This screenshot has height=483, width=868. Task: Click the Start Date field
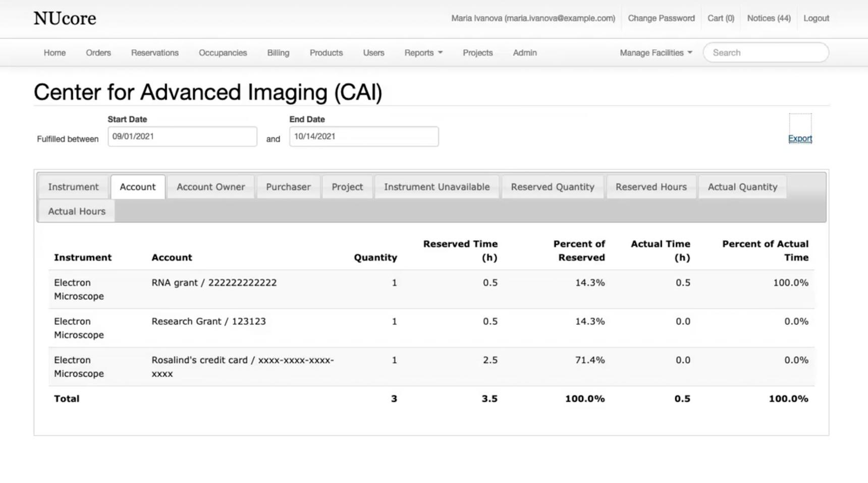click(182, 137)
